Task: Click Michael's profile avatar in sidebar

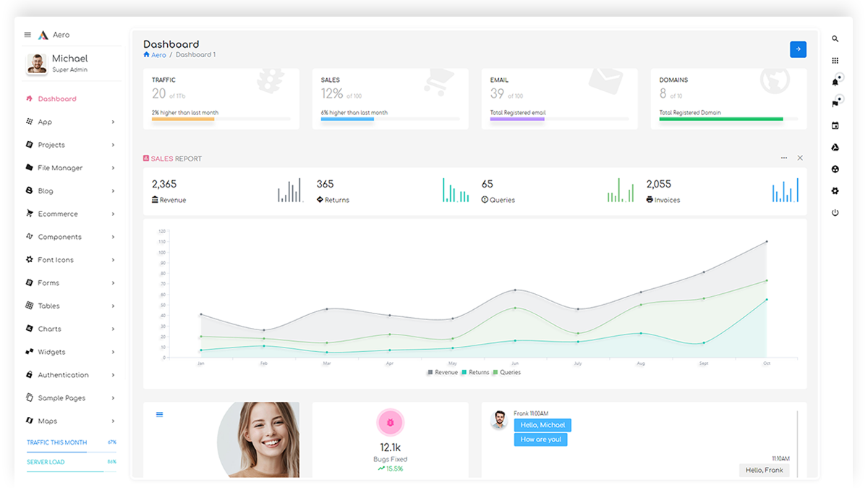Action: 37,64
